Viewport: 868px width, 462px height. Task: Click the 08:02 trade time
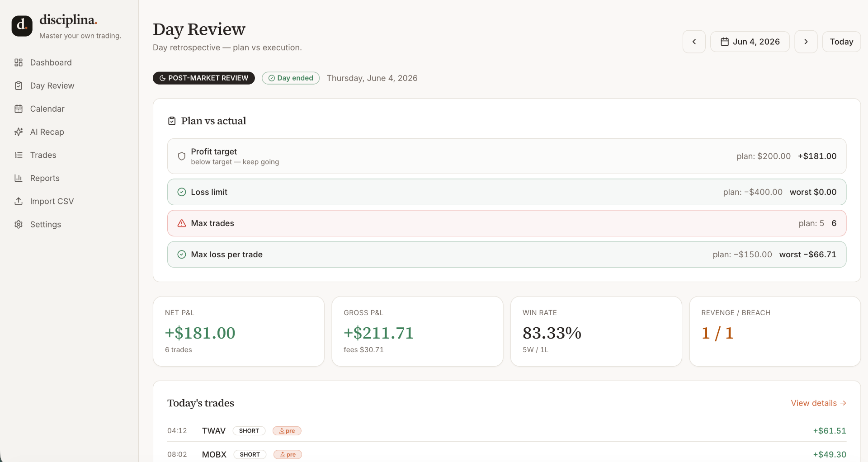pyautogui.click(x=177, y=454)
